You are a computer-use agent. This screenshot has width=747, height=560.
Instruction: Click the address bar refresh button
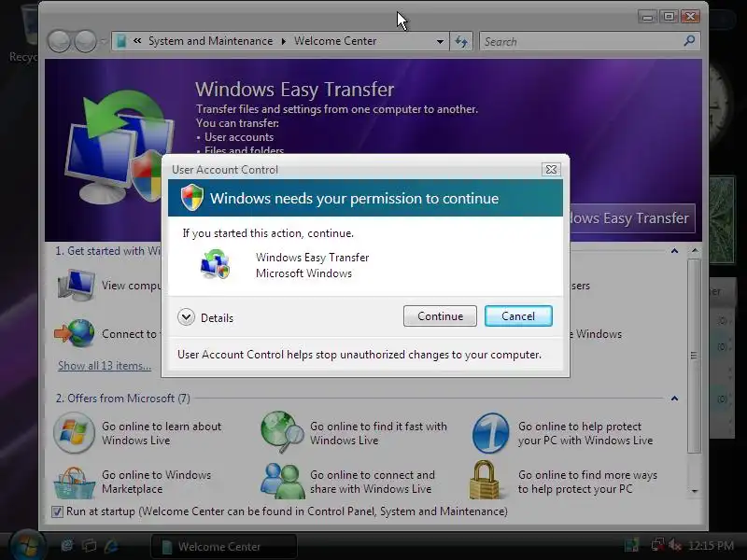[460, 41]
